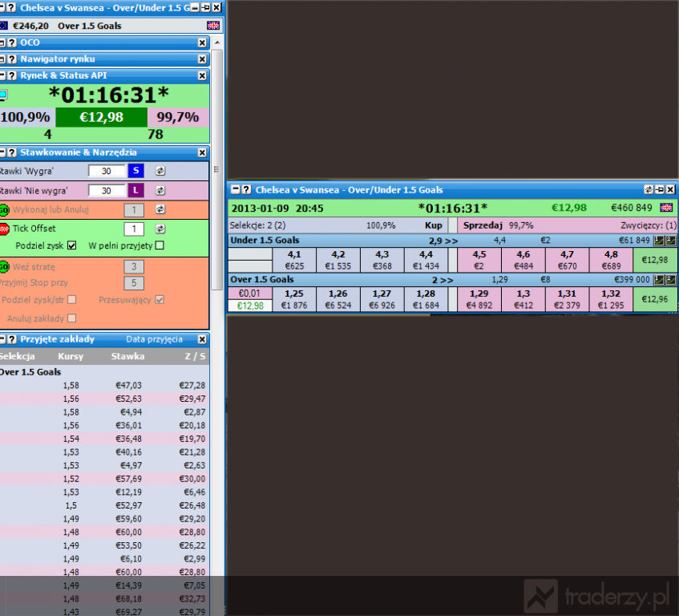This screenshot has width=679, height=616.
Task: Collapse the Stawkowanie & Narzędzia panel
Action: [2, 152]
